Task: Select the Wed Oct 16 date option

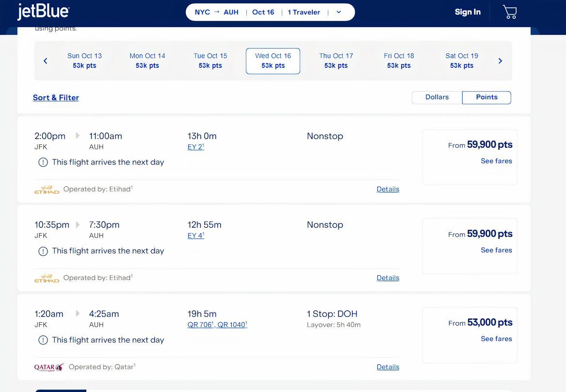Action: click(273, 61)
